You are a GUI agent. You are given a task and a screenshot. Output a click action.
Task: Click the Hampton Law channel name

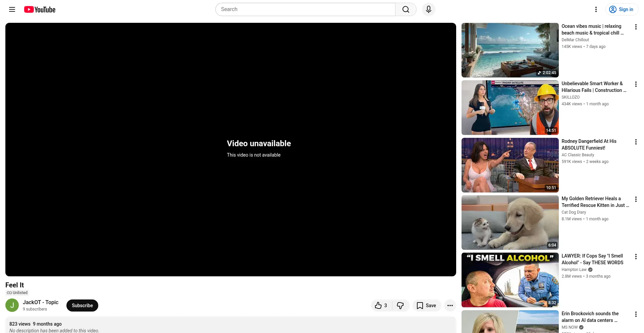coord(574,270)
